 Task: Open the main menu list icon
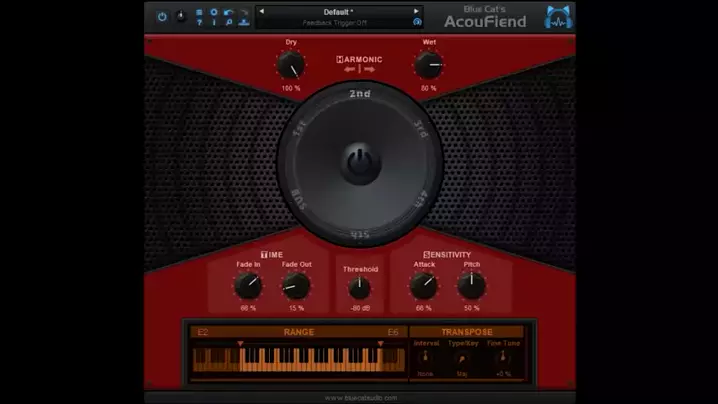tap(198, 13)
